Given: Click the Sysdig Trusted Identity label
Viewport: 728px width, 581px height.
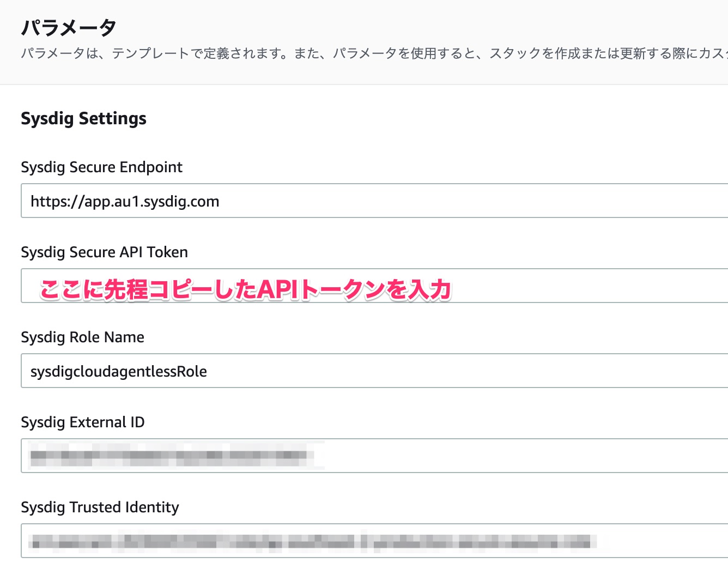Looking at the screenshot, I should (x=100, y=507).
